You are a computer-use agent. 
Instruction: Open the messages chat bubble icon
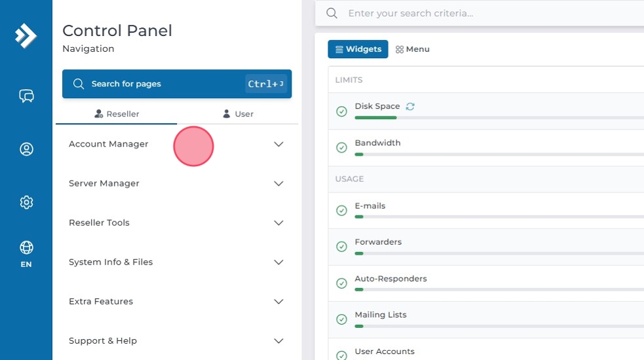pyautogui.click(x=26, y=96)
